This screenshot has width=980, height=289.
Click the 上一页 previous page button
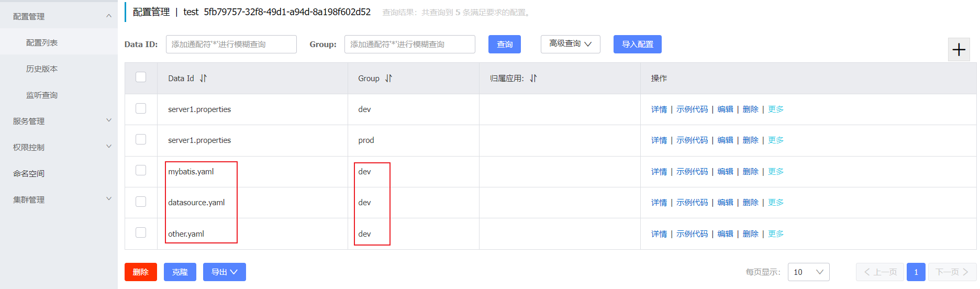[880, 272]
